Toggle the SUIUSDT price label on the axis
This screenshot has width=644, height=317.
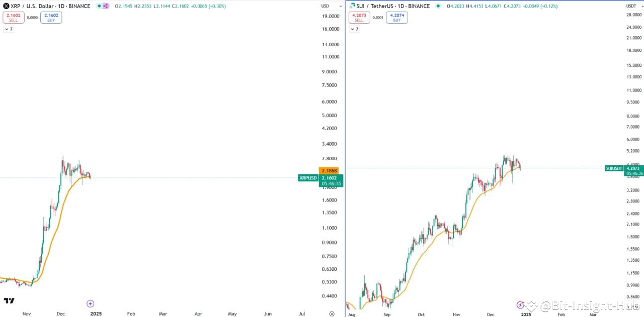613,168
